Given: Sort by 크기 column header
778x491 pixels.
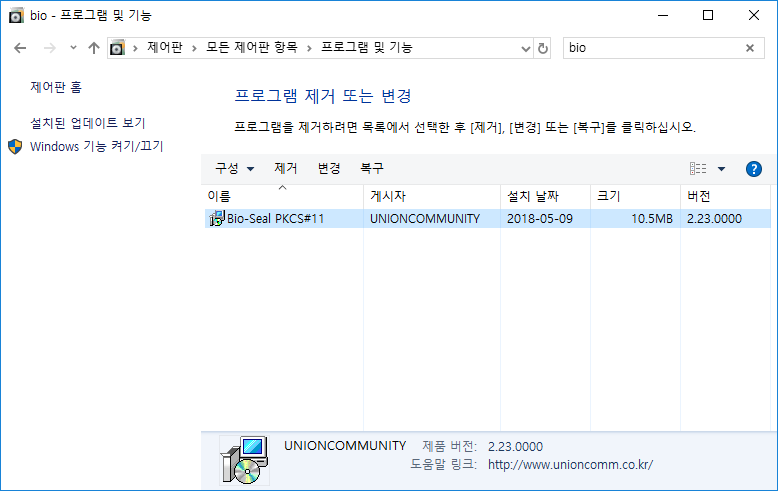Looking at the screenshot, I should point(635,196).
